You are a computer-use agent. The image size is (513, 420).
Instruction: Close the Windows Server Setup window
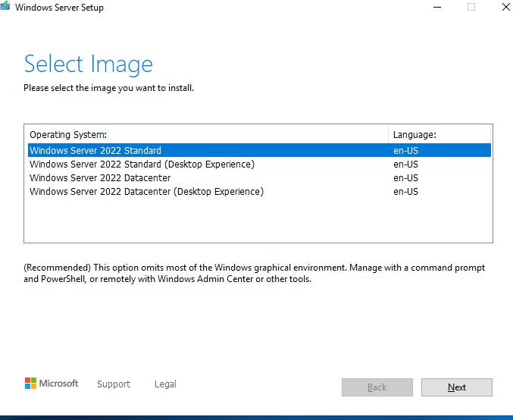pyautogui.click(x=505, y=8)
